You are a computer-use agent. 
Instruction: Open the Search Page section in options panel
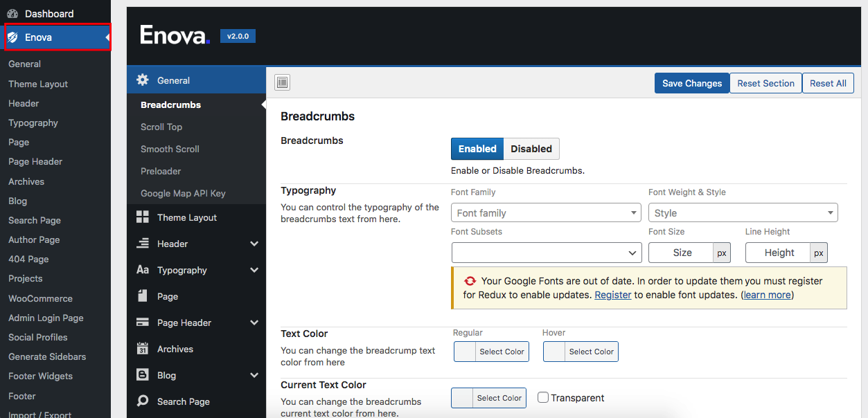196,401
